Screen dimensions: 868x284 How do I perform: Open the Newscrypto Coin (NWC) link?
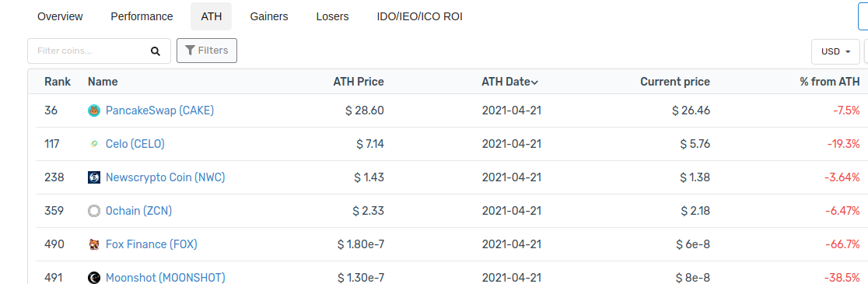(x=165, y=177)
